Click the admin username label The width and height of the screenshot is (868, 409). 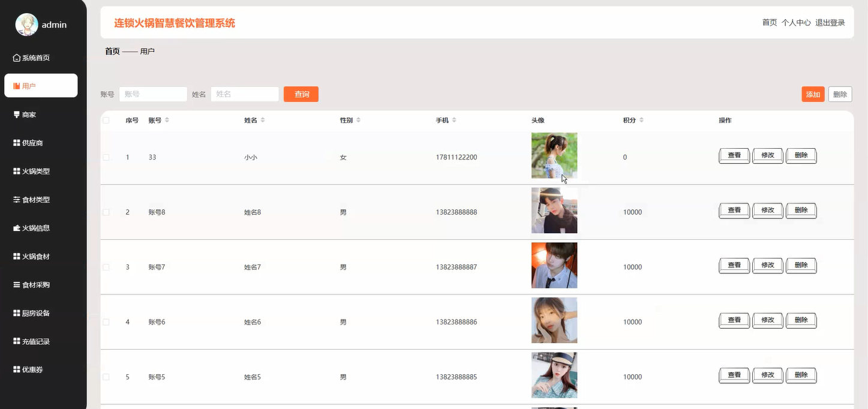[54, 25]
